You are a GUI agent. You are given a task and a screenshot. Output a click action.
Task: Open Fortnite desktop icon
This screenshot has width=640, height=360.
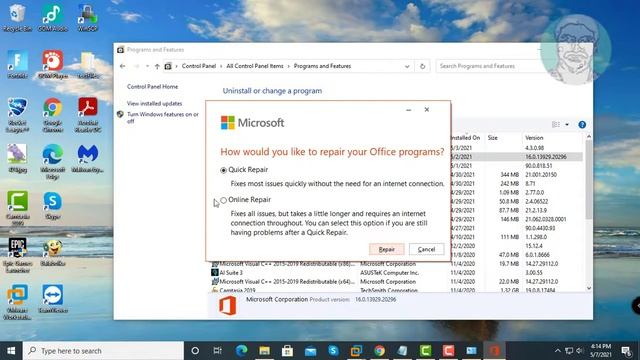17,64
